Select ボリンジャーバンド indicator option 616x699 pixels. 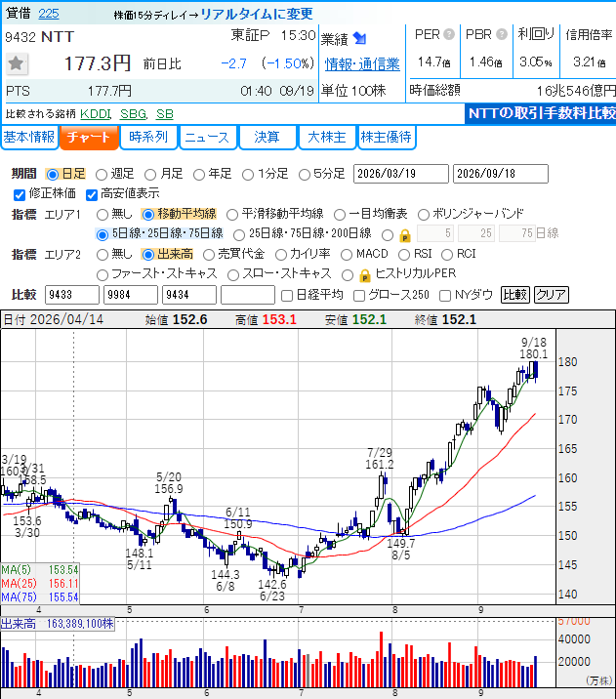[x=424, y=215]
